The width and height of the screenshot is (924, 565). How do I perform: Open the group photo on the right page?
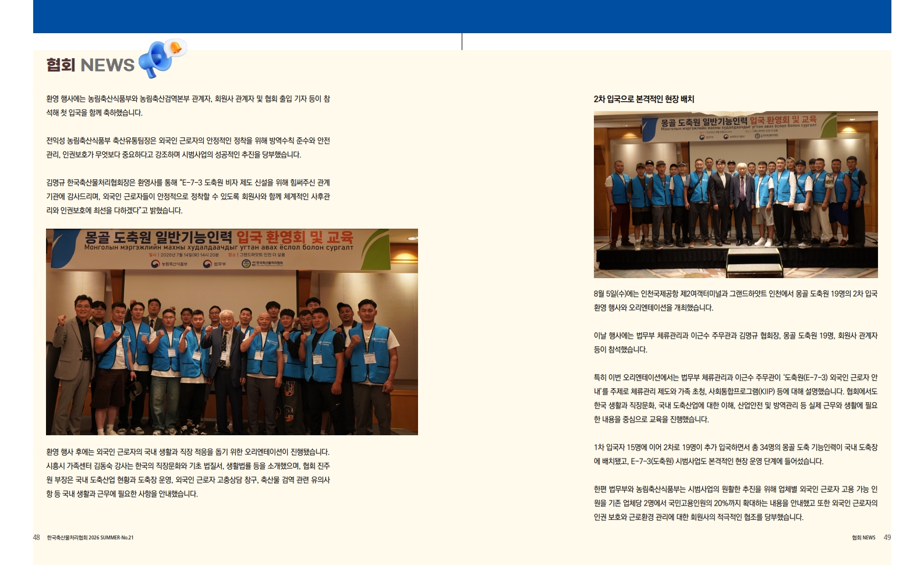[x=735, y=194]
